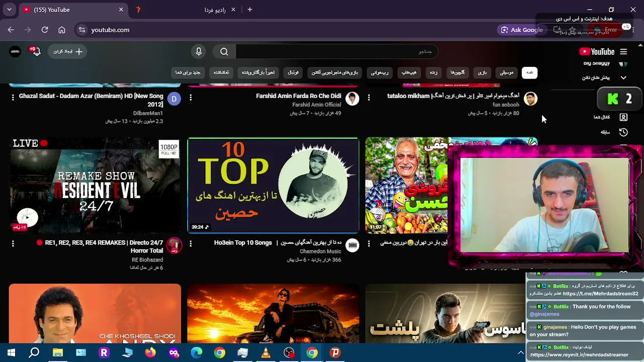The height and width of the screenshot is (362, 644).
Task: Open the account avatar menu
Action: pyautogui.click(x=15, y=51)
